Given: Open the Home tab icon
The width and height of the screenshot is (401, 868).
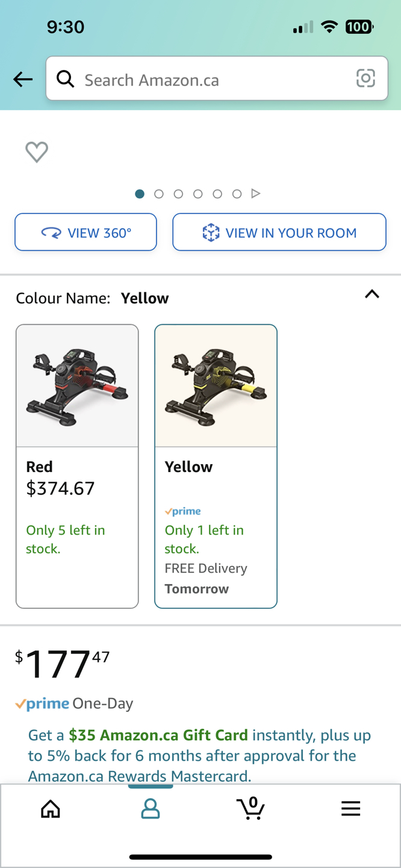Looking at the screenshot, I should 51,808.
